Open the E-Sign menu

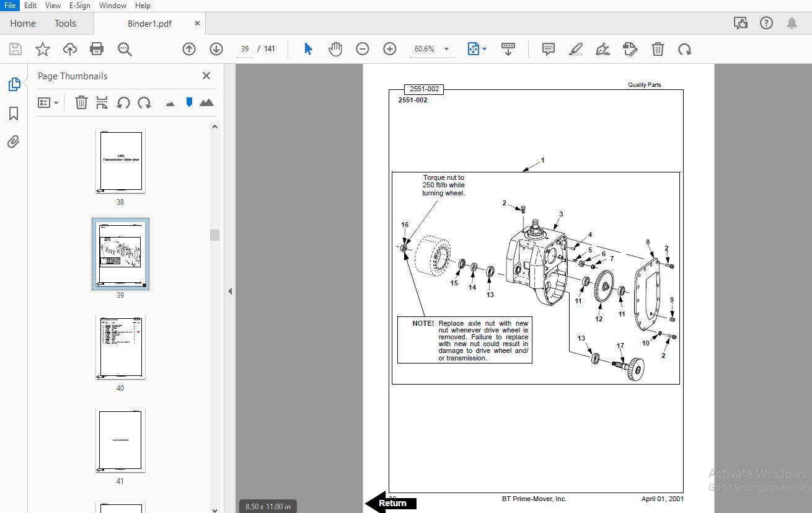tap(80, 5)
